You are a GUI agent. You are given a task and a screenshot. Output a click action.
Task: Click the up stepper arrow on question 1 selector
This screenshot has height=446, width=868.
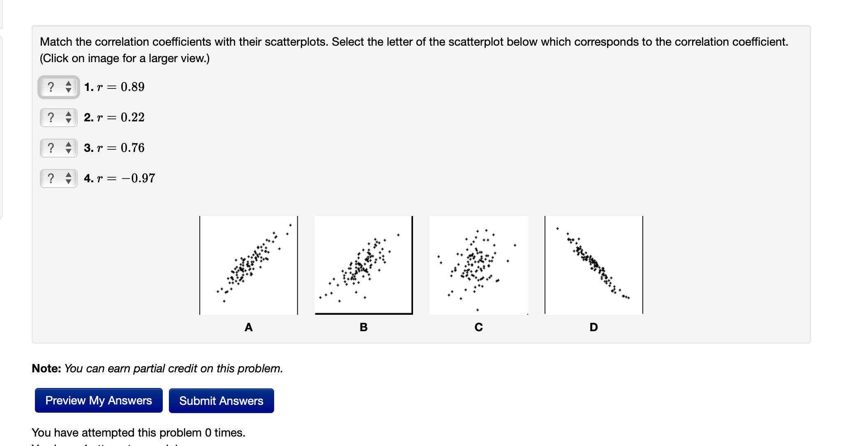coord(69,84)
